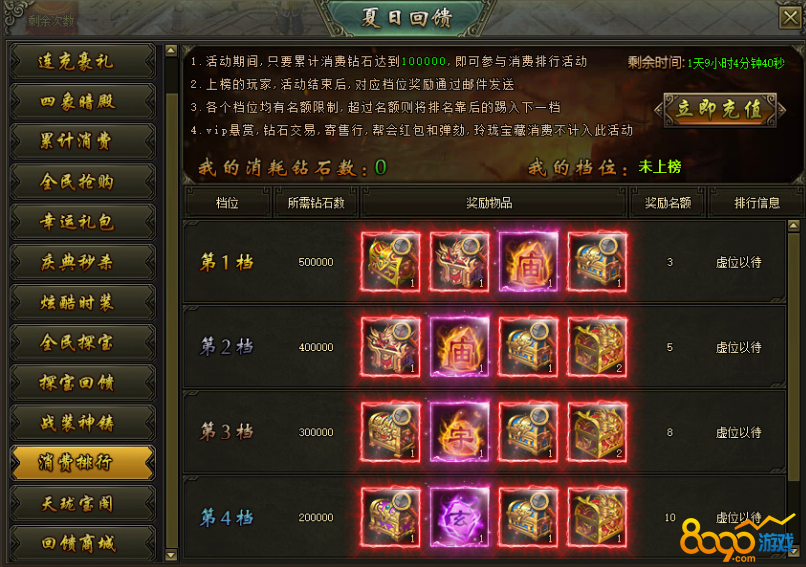Select the red-gold chest with count 2 in 第2档
This screenshot has width=806, height=567.
point(597,347)
